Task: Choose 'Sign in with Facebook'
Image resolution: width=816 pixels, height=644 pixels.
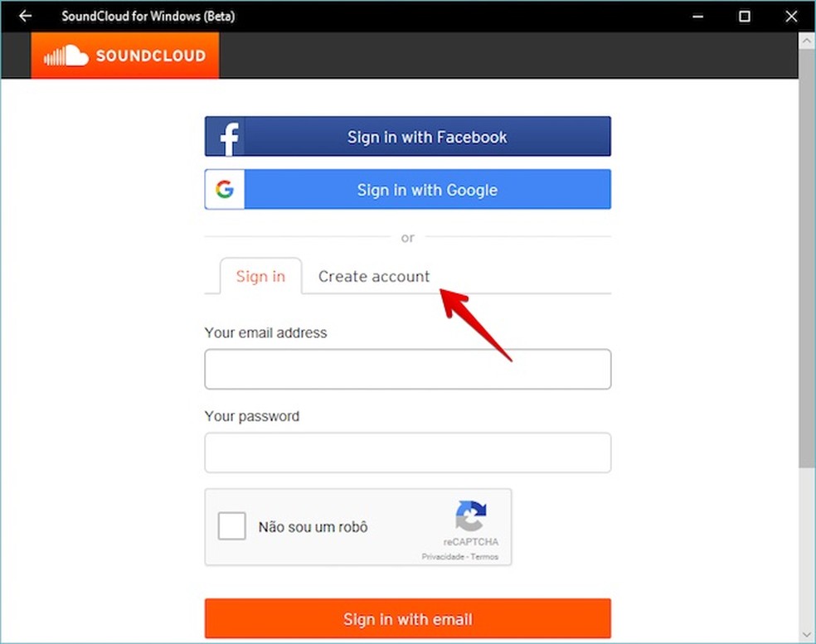Action: click(x=408, y=136)
